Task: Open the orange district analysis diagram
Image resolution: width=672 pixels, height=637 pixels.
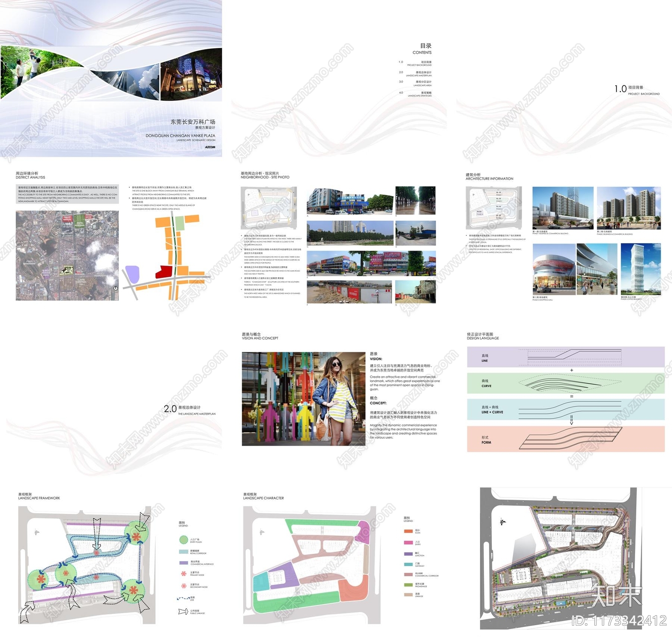Action: pyautogui.click(x=166, y=256)
